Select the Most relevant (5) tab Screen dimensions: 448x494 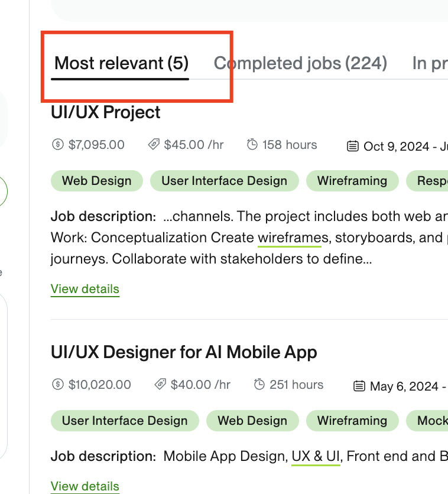pos(121,63)
